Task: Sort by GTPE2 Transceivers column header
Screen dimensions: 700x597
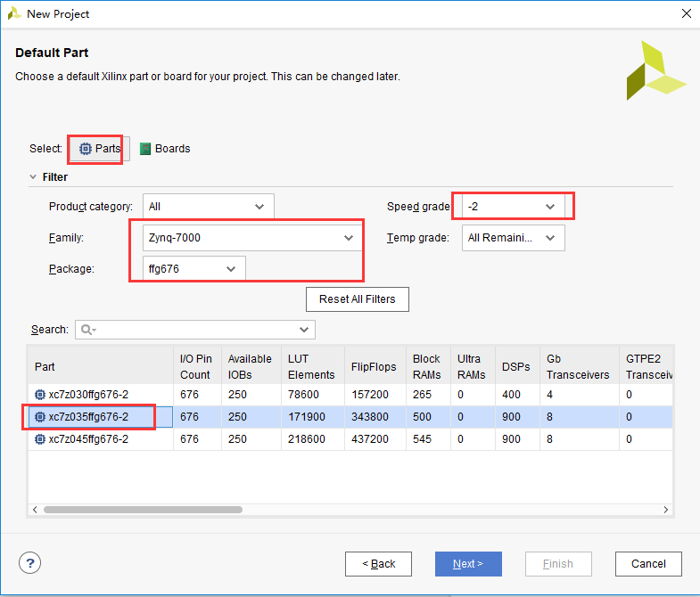Action: tap(646, 366)
